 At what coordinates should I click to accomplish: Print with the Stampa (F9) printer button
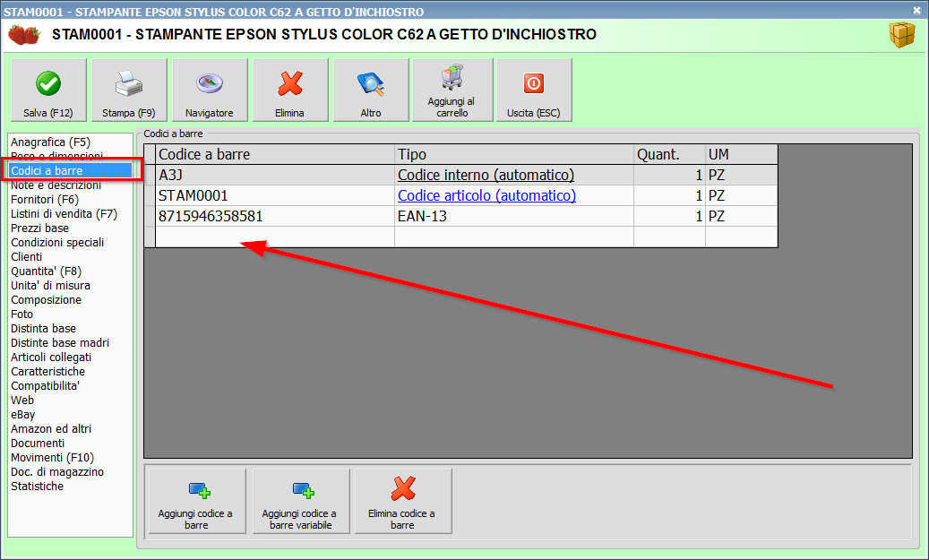[x=129, y=90]
